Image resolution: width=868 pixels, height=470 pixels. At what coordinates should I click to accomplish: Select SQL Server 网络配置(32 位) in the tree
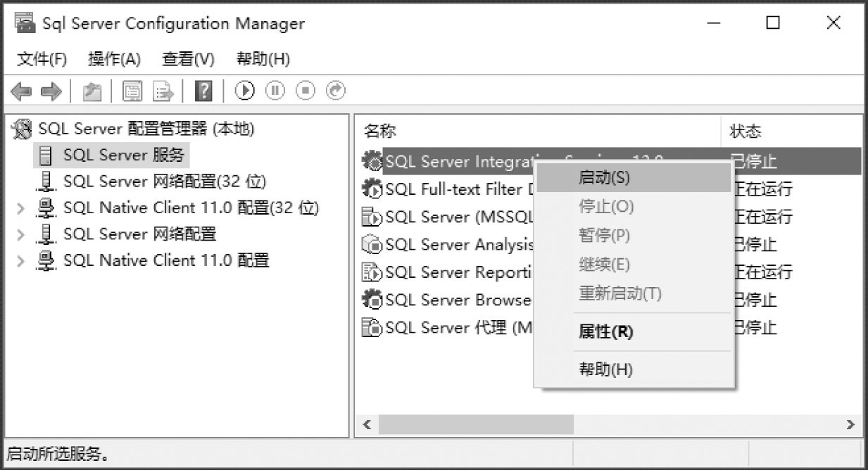(x=165, y=182)
